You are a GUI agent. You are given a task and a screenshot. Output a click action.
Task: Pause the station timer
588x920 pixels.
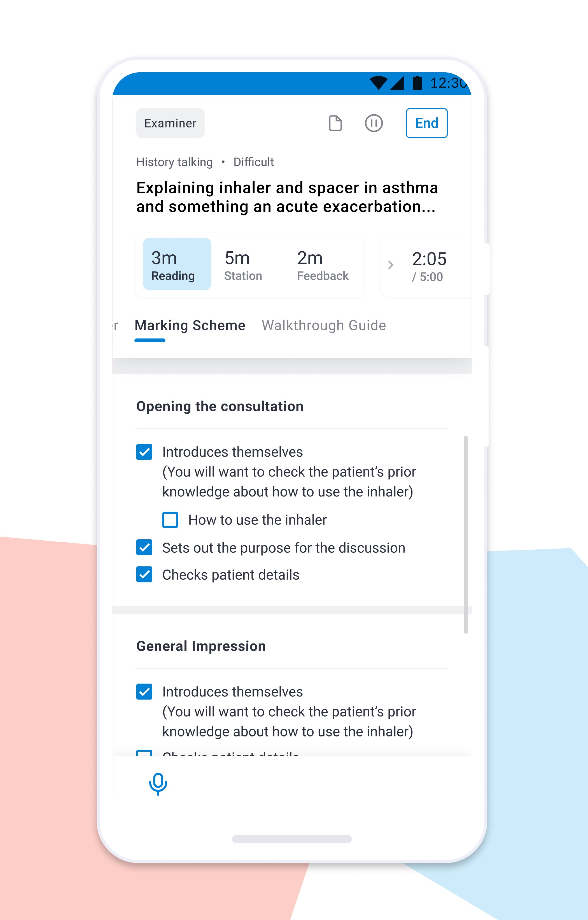374,123
